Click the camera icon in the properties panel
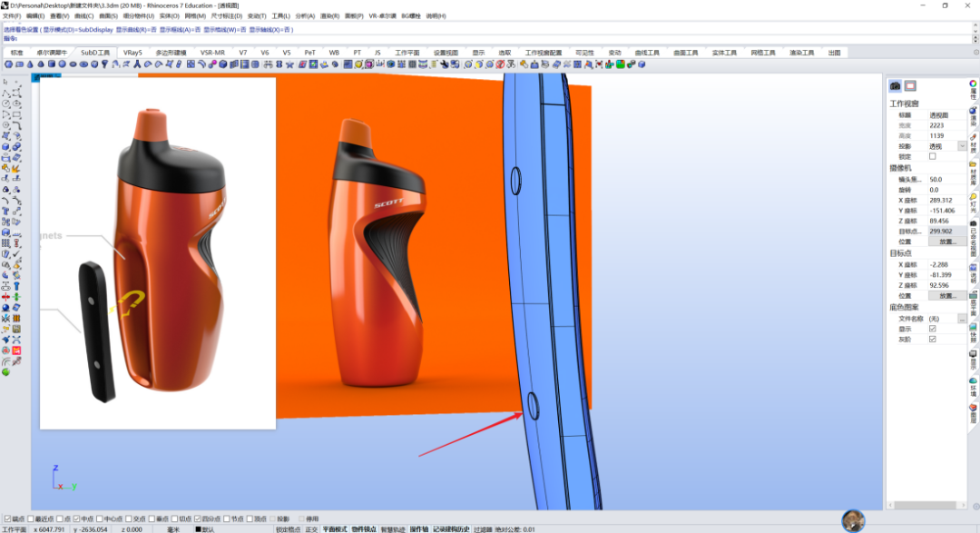 click(895, 85)
